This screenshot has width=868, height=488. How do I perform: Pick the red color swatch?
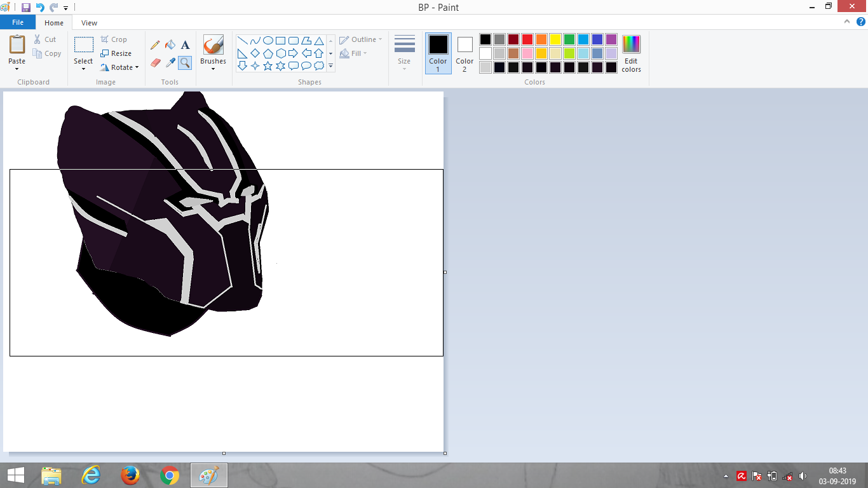click(527, 39)
